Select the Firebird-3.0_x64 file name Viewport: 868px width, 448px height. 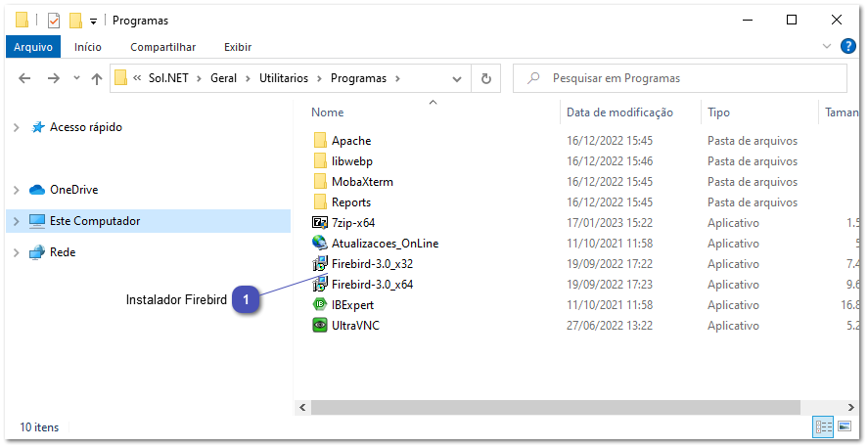pos(373,285)
